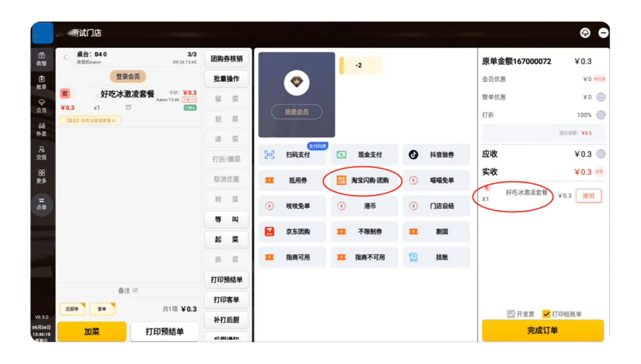Open 交班 shift handover in sidebar
The image size is (641, 364).
pos(42,152)
